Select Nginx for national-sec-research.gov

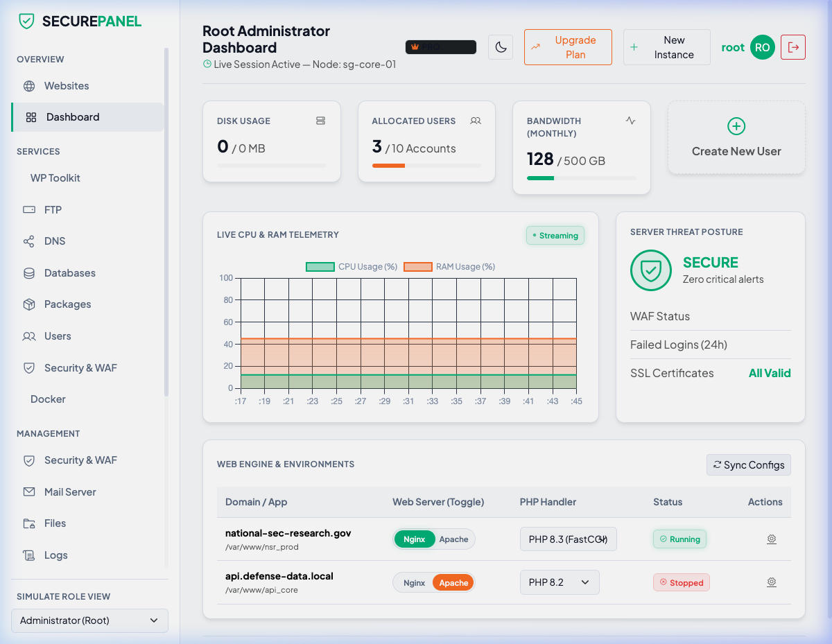tap(415, 539)
